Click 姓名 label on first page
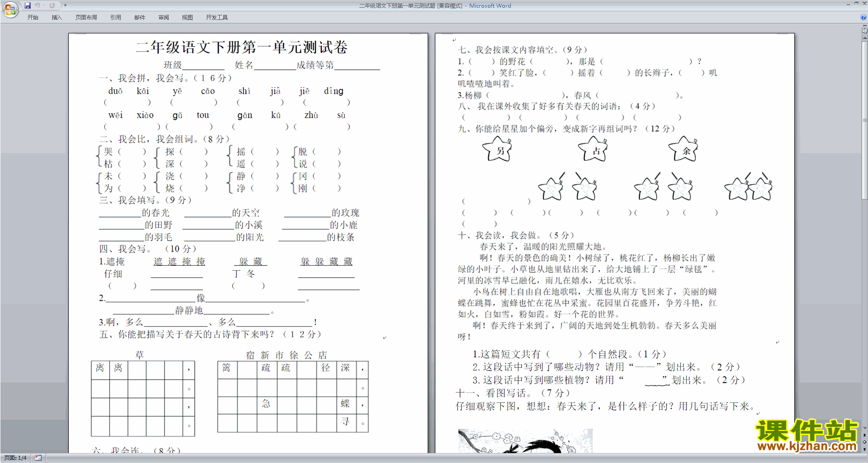 pyautogui.click(x=244, y=65)
